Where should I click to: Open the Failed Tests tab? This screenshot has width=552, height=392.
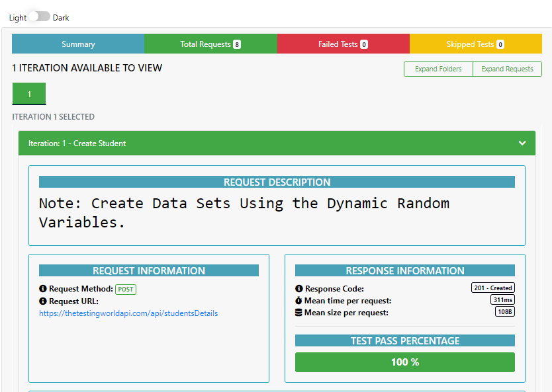344,44
